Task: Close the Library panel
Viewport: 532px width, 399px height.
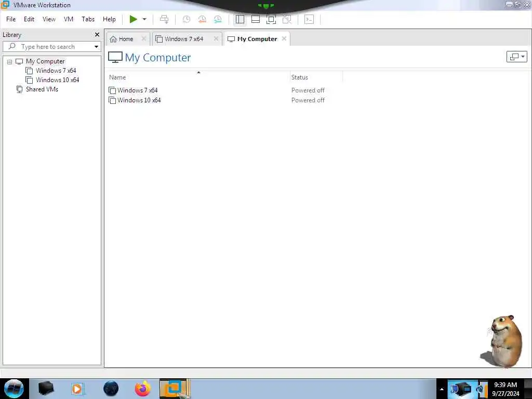Action: (97, 35)
